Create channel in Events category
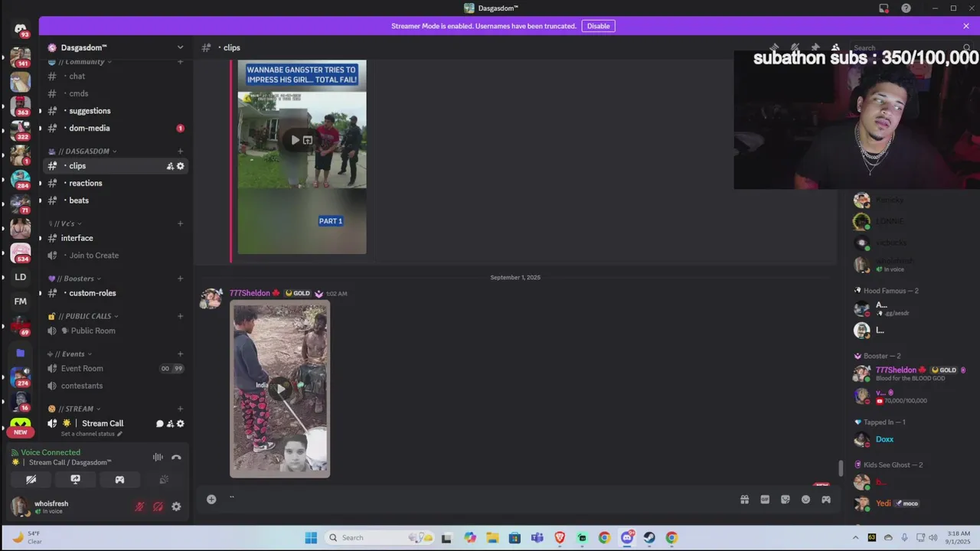The height and width of the screenshot is (551, 980). click(181, 354)
